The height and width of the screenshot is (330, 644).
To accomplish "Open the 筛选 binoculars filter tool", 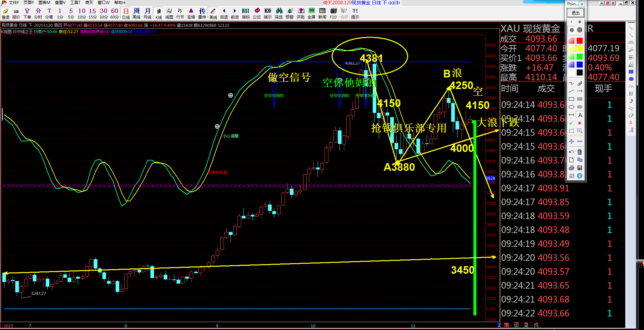I will click(279, 13).
